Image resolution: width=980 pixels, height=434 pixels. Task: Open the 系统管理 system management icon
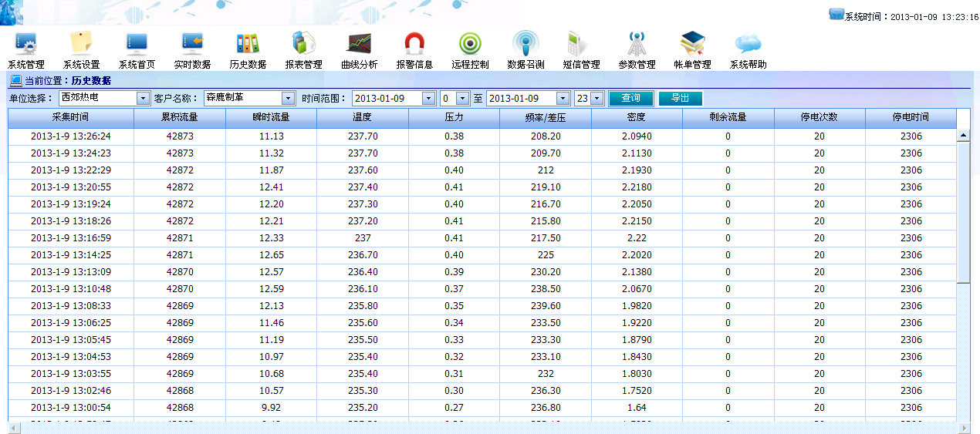(x=26, y=43)
